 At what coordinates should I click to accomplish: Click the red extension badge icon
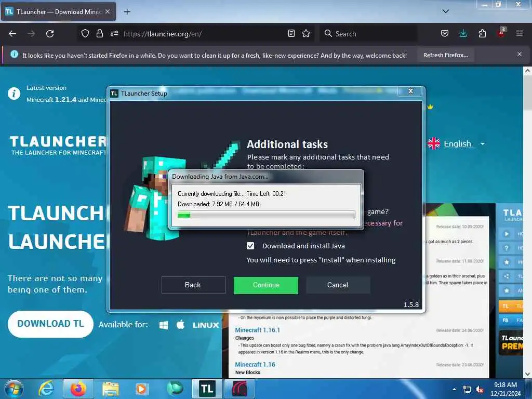(x=501, y=33)
